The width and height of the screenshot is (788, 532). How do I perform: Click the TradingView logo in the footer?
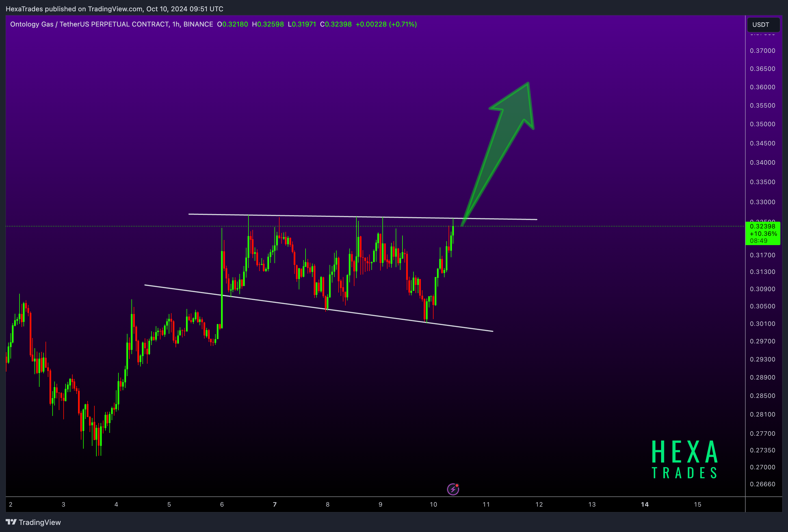tap(33, 522)
